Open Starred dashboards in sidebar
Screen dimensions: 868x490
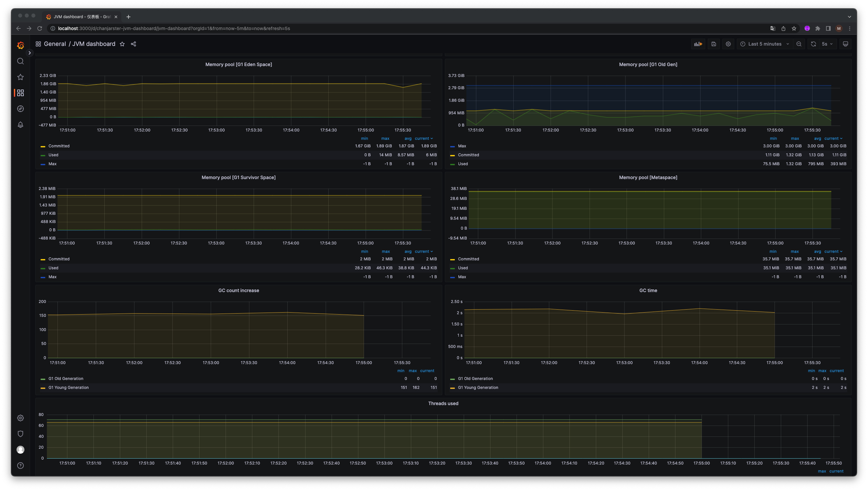click(20, 77)
